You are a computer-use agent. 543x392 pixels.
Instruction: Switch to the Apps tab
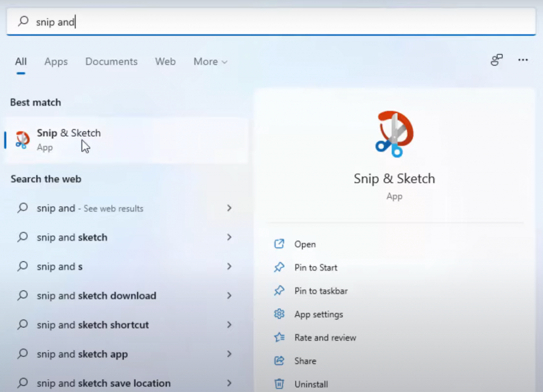[x=56, y=62]
